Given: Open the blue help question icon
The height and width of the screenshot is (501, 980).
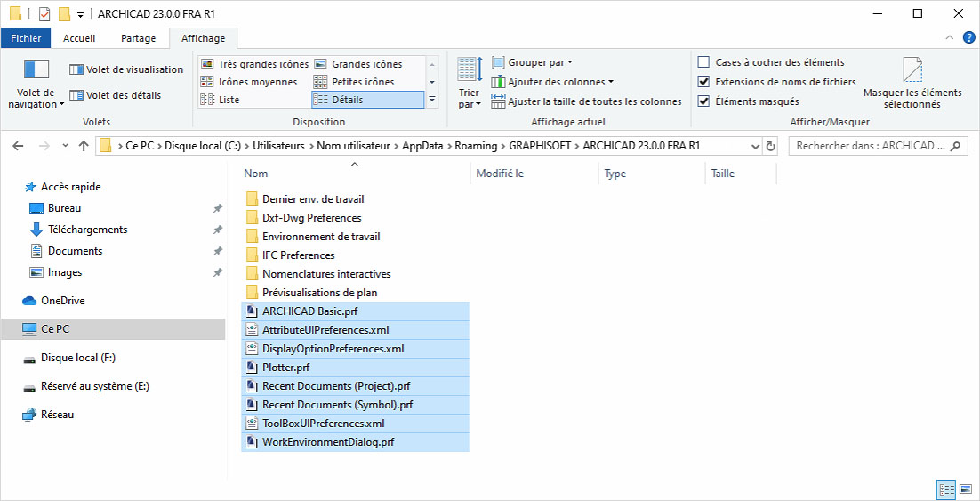Looking at the screenshot, I should point(968,38).
